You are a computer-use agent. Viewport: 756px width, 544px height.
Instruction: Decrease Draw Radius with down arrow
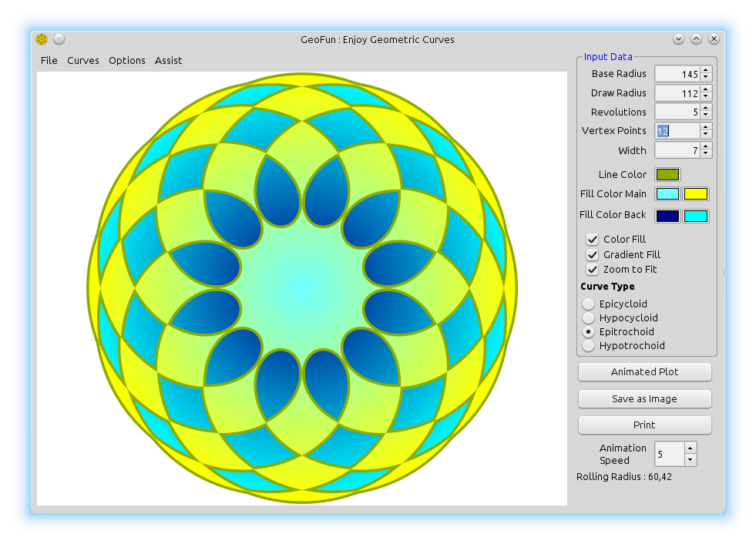tap(706, 96)
